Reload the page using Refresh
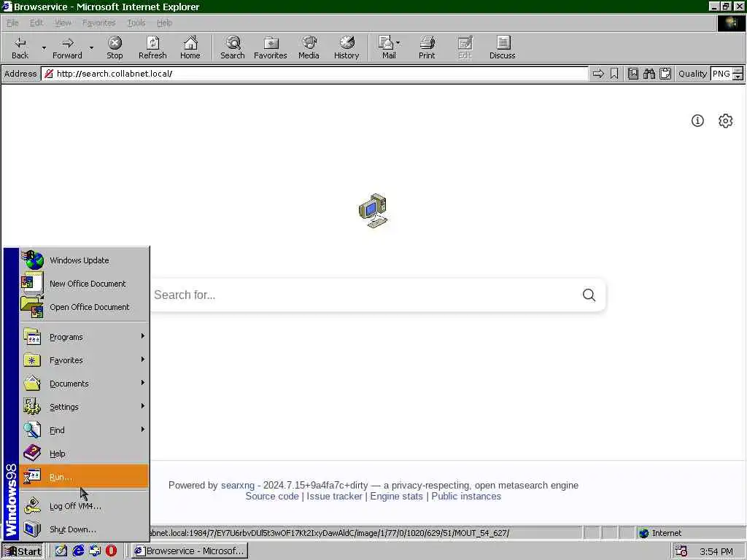747x560 pixels. point(152,47)
